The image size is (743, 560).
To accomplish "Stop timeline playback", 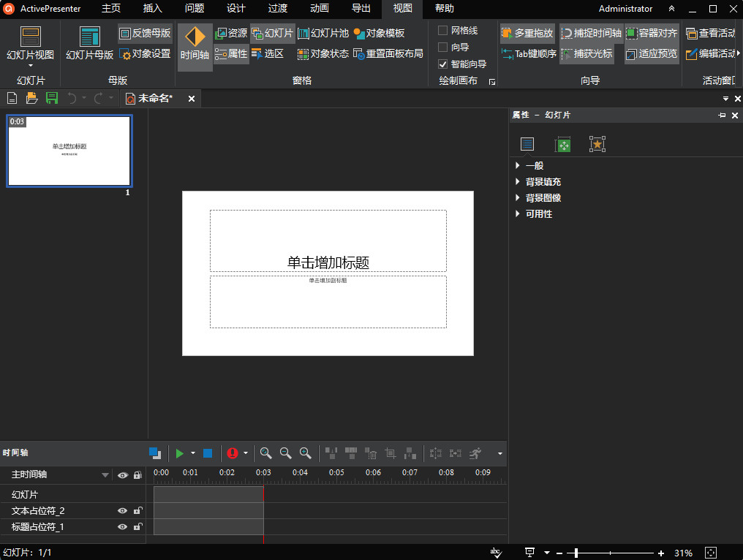I will click(x=208, y=453).
